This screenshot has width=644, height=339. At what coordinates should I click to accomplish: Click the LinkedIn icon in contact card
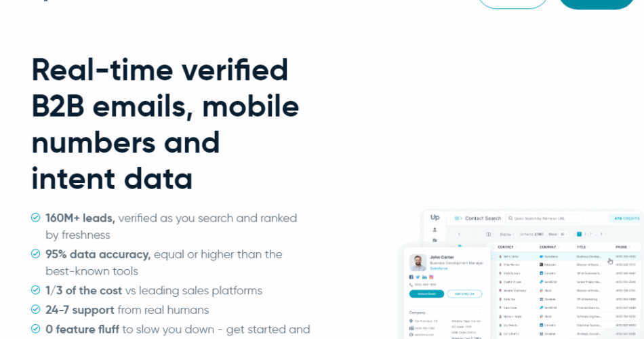(x=424, y=277)
